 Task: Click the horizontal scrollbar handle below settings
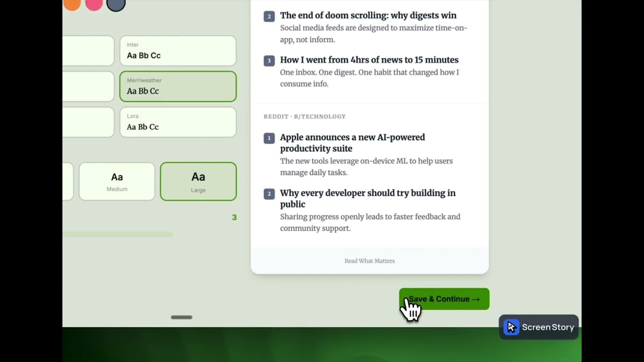coord(182,317)
